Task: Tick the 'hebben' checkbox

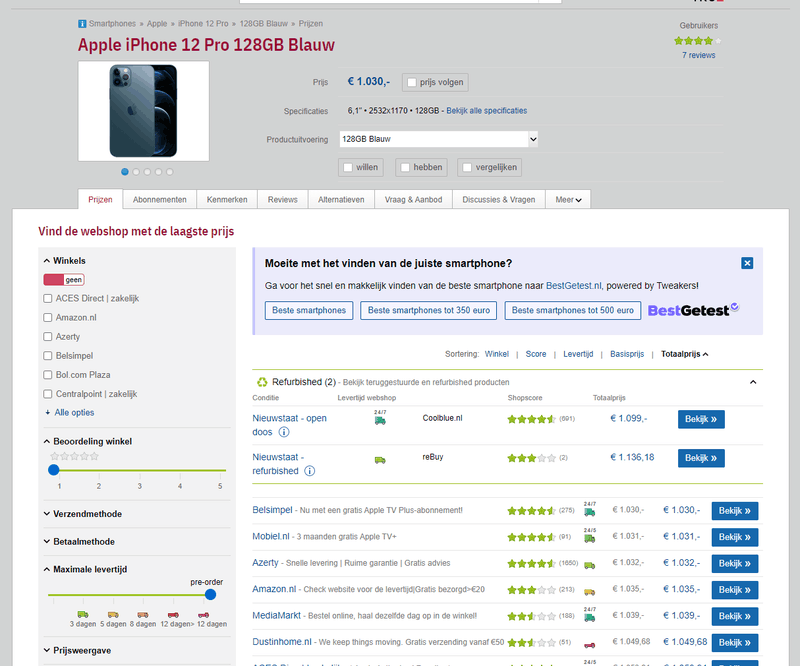Action: coord(405,167)
